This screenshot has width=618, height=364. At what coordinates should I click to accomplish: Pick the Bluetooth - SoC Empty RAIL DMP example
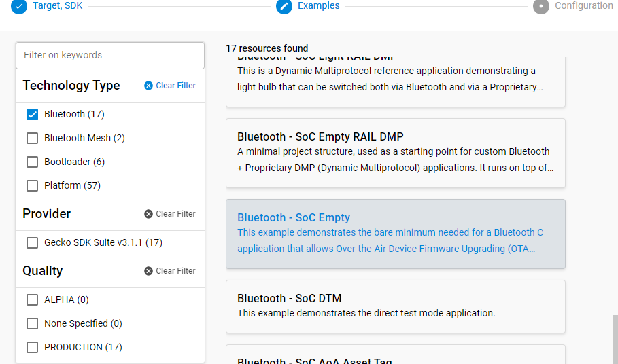click(x=395, y=153)
